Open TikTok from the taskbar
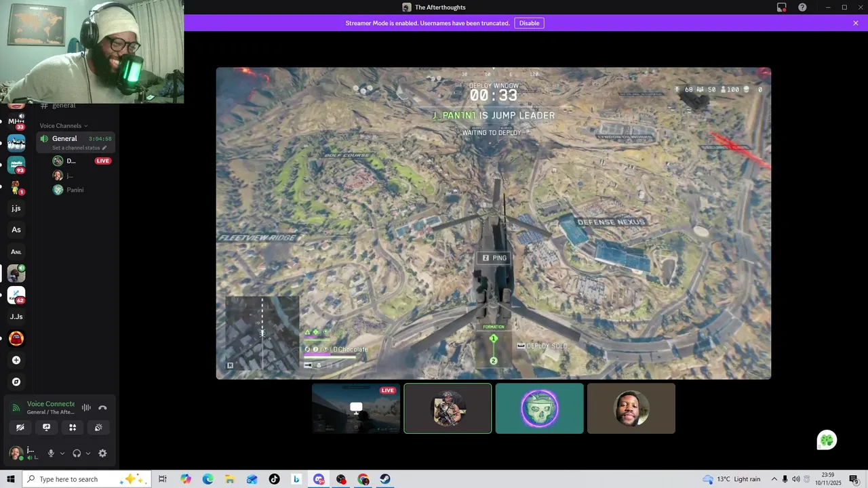 pyautogui.click(x=274, y=479)
